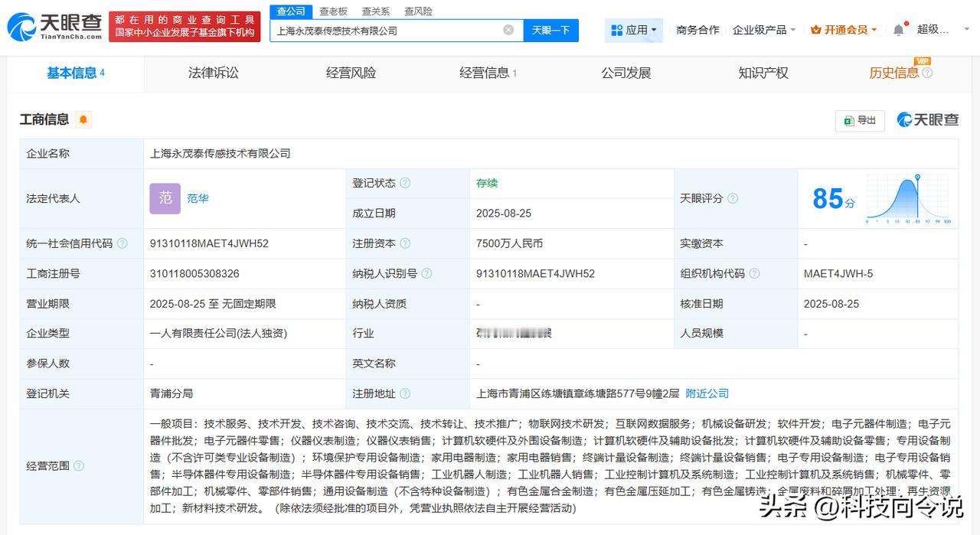
Task: Click the 2025-08-25 value beside 核准日期
Action: pyautogui.click(x=831, y=303)
